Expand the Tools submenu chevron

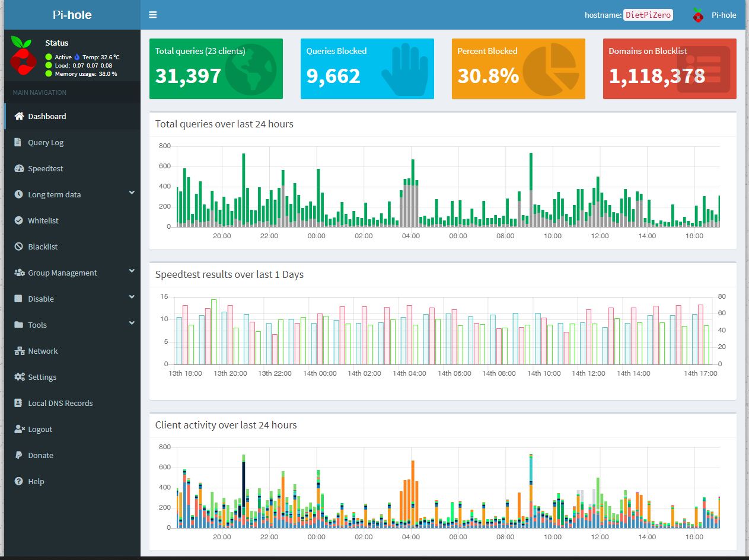132,324
